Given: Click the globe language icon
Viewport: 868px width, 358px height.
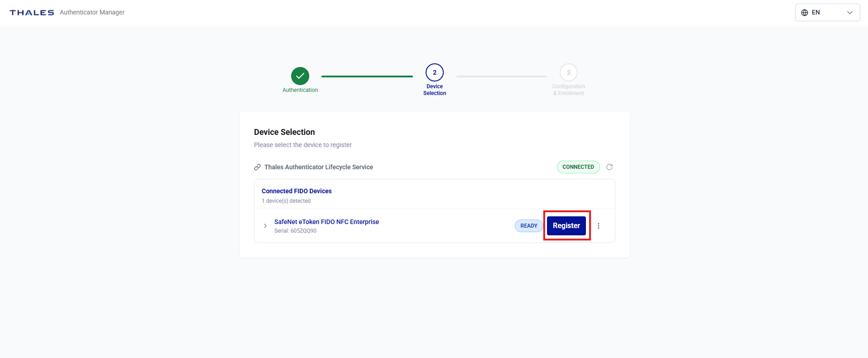Looking at the screenshot, I should click(x=805, y=13).
